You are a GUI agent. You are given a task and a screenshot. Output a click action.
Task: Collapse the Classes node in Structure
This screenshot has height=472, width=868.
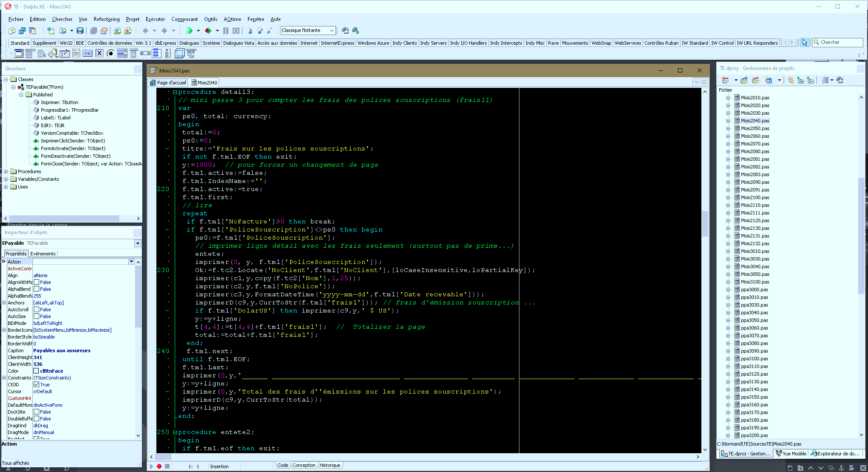click(6, 79)
